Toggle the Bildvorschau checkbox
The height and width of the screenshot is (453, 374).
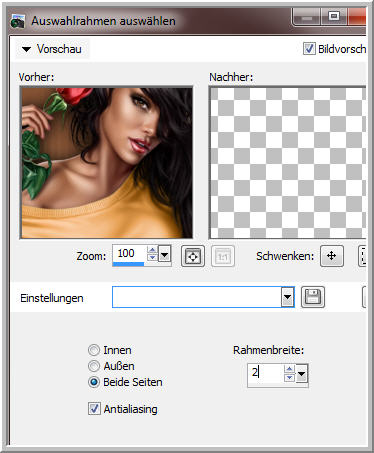click(309, 49)
